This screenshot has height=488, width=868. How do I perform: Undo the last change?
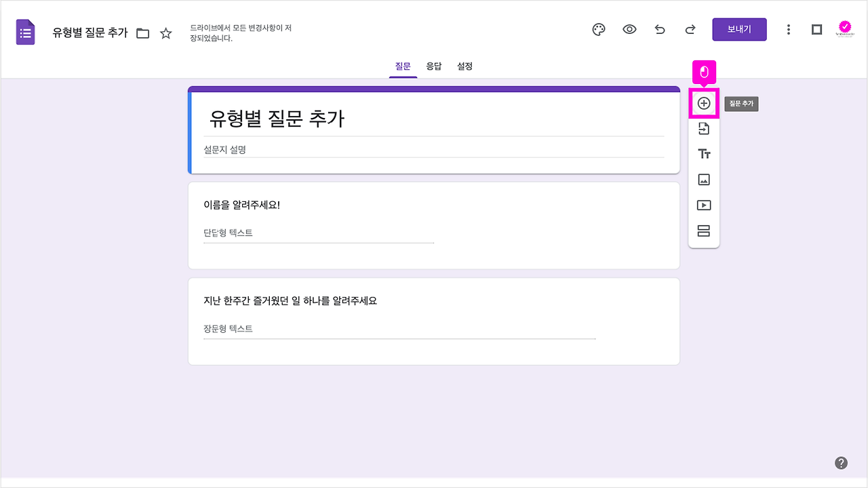[x=660, y=29]
